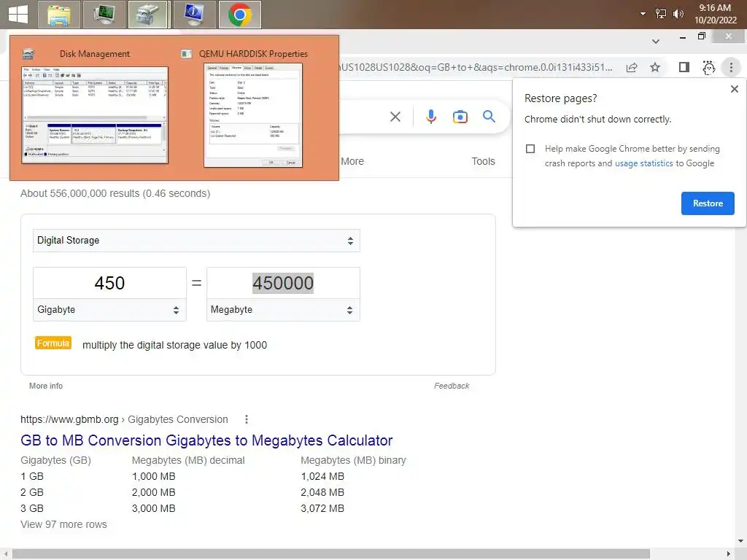747x560 pixels.
Task: Click the magnifier search button
Action: tap(489, 116)
